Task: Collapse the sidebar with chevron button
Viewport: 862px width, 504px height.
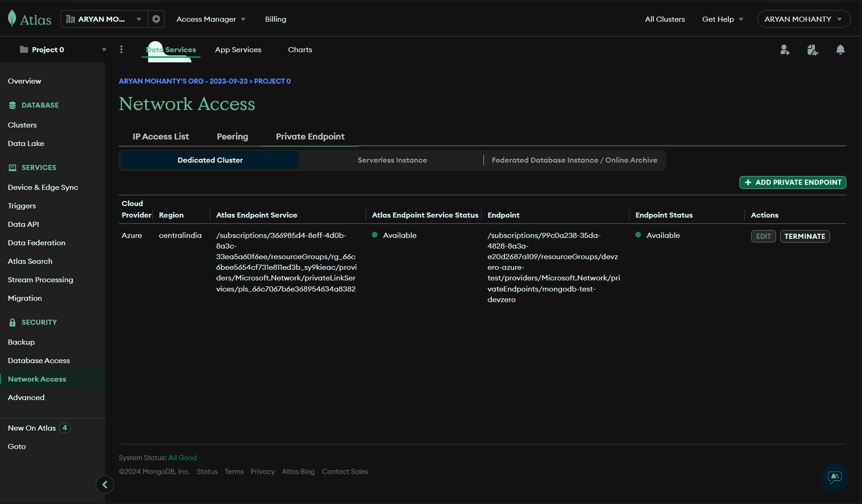Action: point(105,485)
